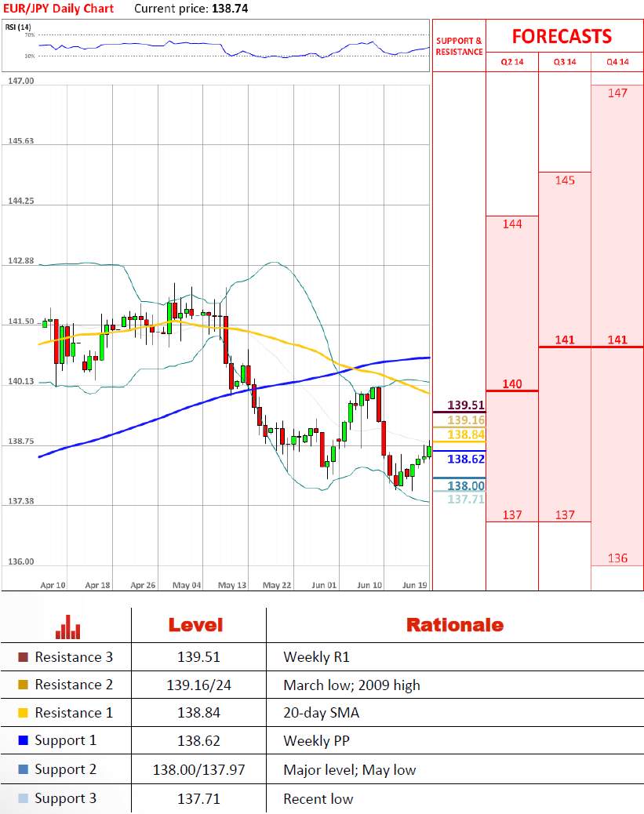
Task: Click the 136.00 price axis label
Action: 20,561
